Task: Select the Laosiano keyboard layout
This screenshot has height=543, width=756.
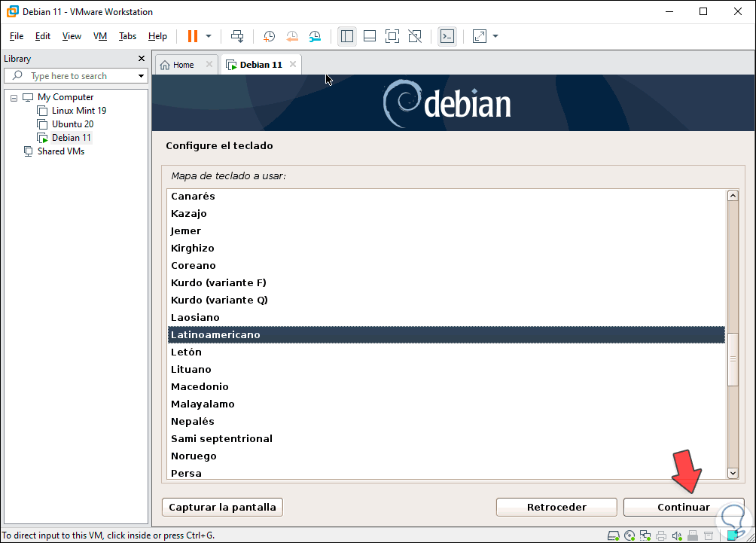Action: click(x=446, y=318)
